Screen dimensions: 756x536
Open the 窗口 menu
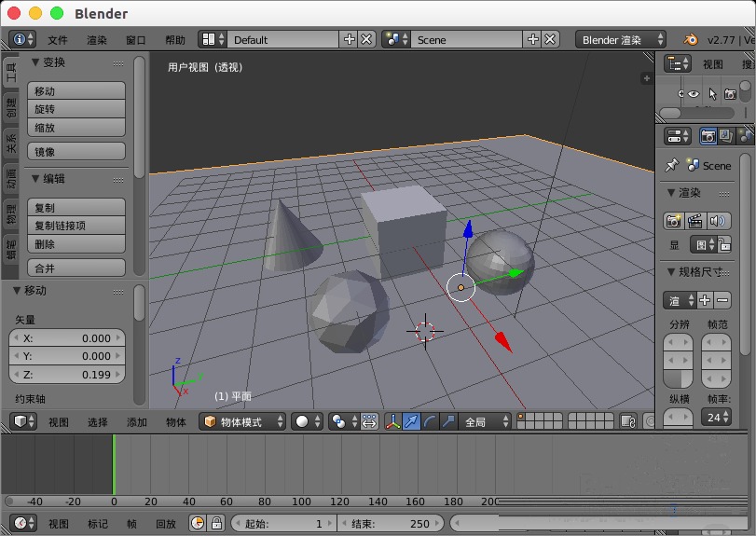(x=135, y=40)
